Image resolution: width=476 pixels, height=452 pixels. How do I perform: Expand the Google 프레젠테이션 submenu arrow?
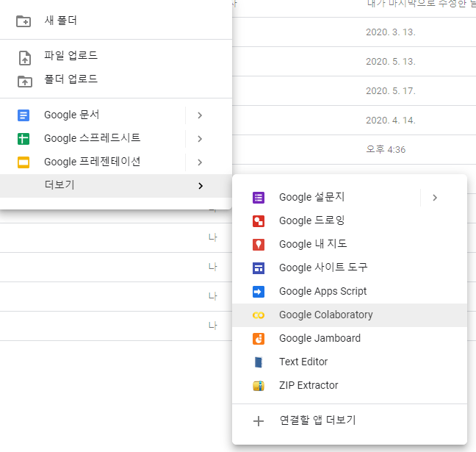(200, 162)
